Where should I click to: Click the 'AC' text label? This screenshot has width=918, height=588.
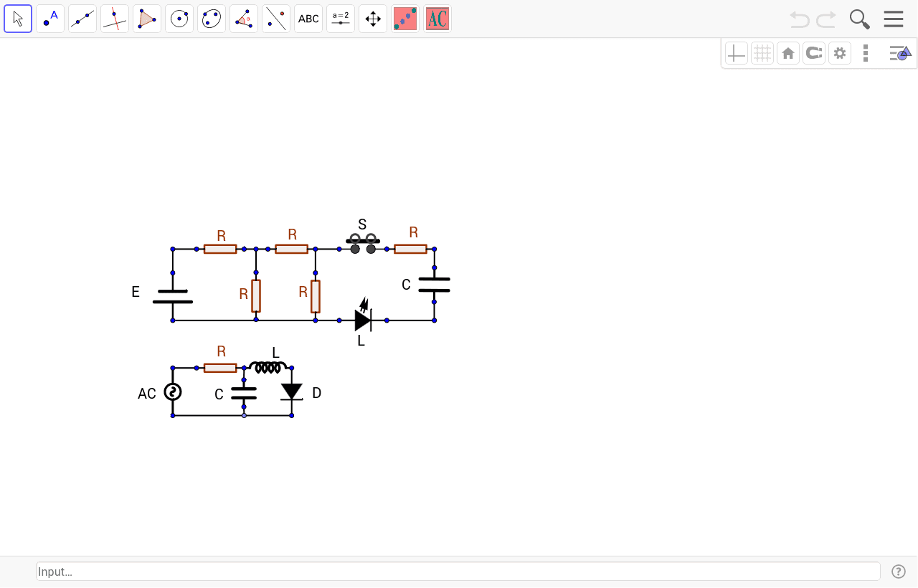click(147, 394)
